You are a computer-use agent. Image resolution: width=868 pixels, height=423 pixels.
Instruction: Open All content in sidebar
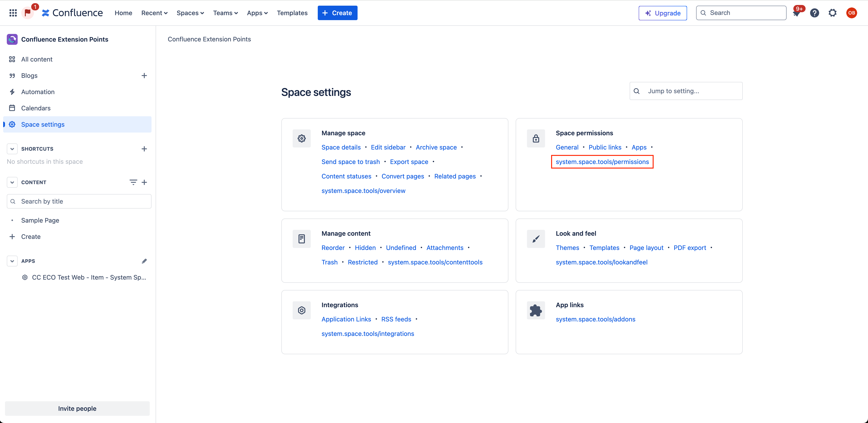point(77,59)
